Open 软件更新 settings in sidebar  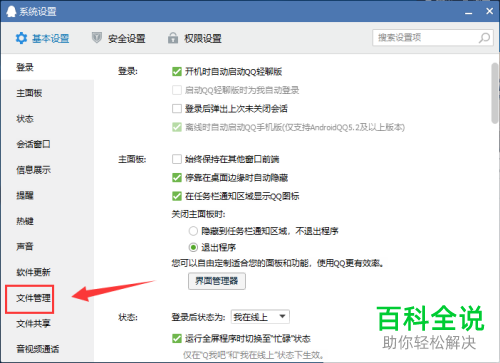point(33,272)
